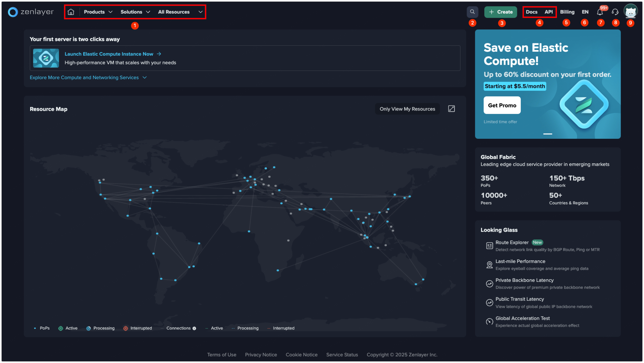Screen dimensions: 644x363
Task: Expand Explore More Compute and Networking Services
Action: 88,78
